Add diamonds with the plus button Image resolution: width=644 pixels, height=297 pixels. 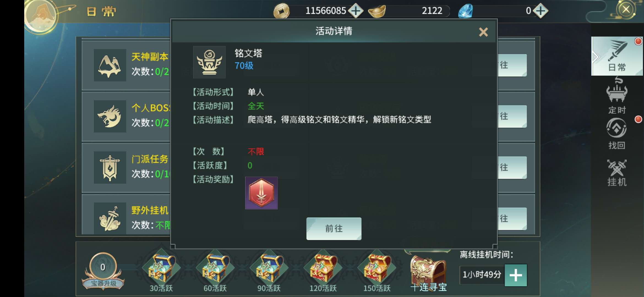[541, 11]
